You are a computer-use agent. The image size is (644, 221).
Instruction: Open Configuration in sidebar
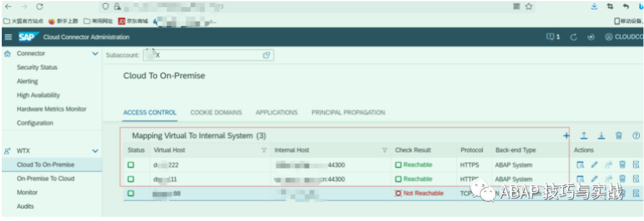(35, 123)
